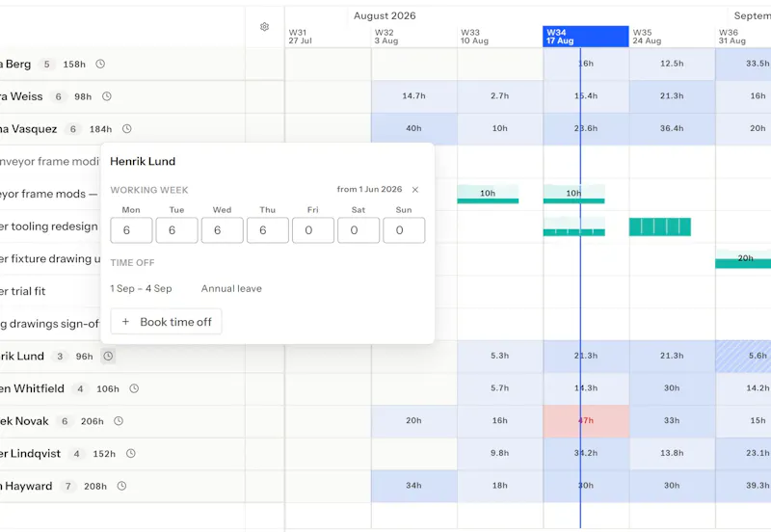Click the clock icon beside Hayward 208h
This screenshot has height=532, width=771.
click(x=122, y=486)
